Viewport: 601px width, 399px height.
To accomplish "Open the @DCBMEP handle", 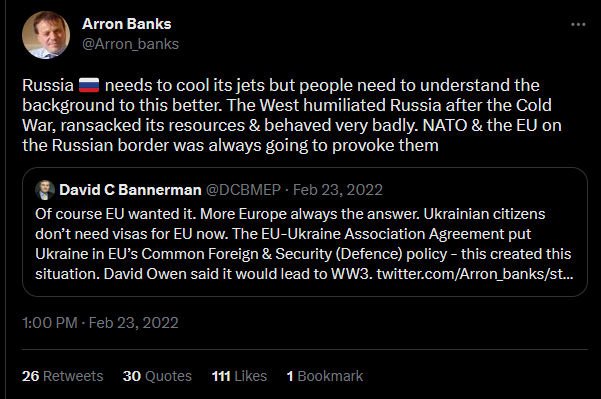I will pos(243,190).
